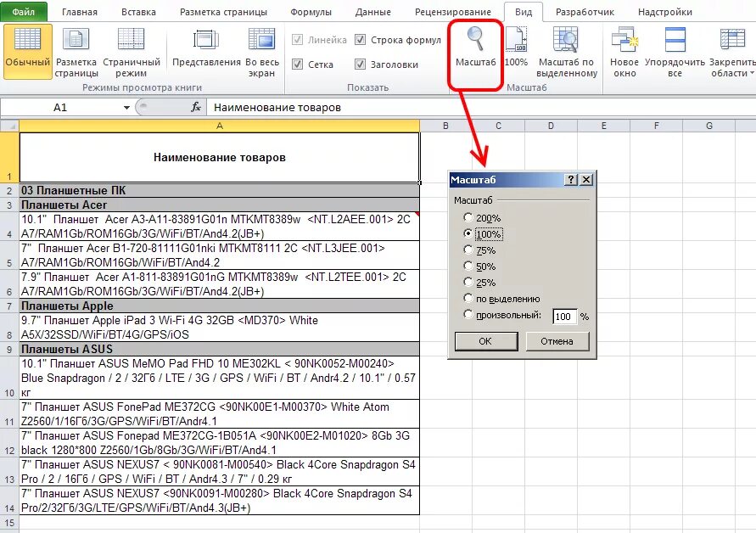Select row 7 header
756x533 pixels.
tap(9, 306)
